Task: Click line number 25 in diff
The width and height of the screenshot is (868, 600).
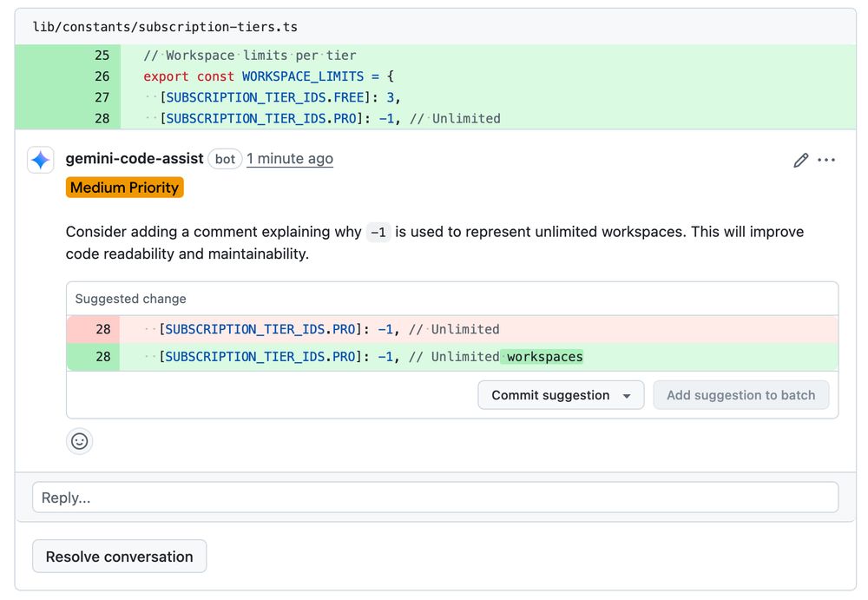Action: point(102,56)
